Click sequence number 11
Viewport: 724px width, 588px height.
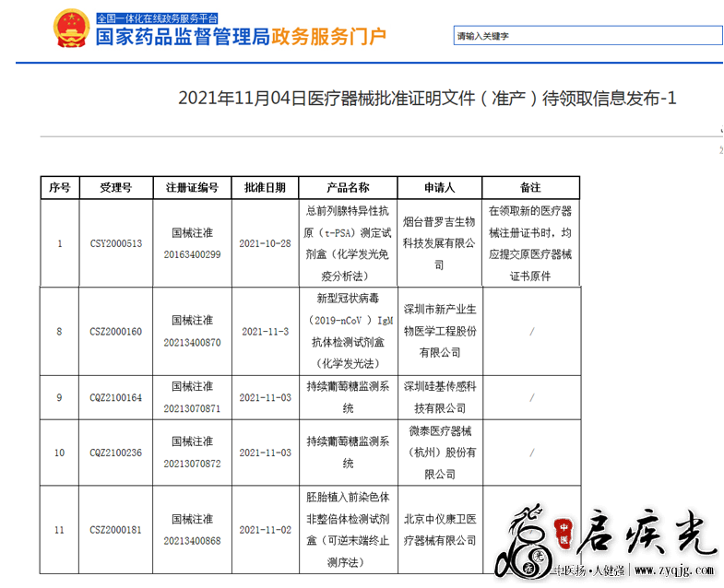(x=60, y=530)
